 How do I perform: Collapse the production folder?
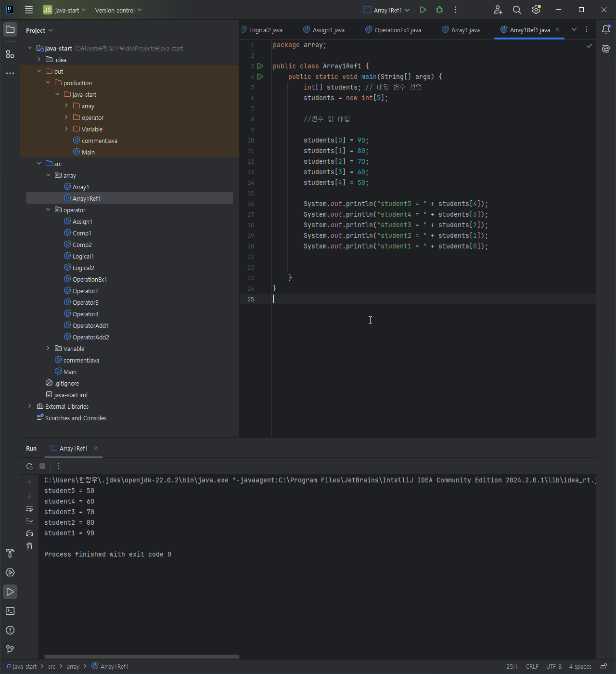[48, 83]
